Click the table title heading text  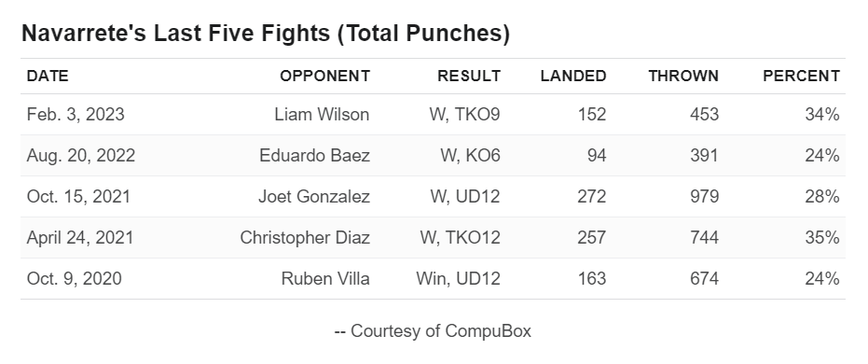point(266,34)
